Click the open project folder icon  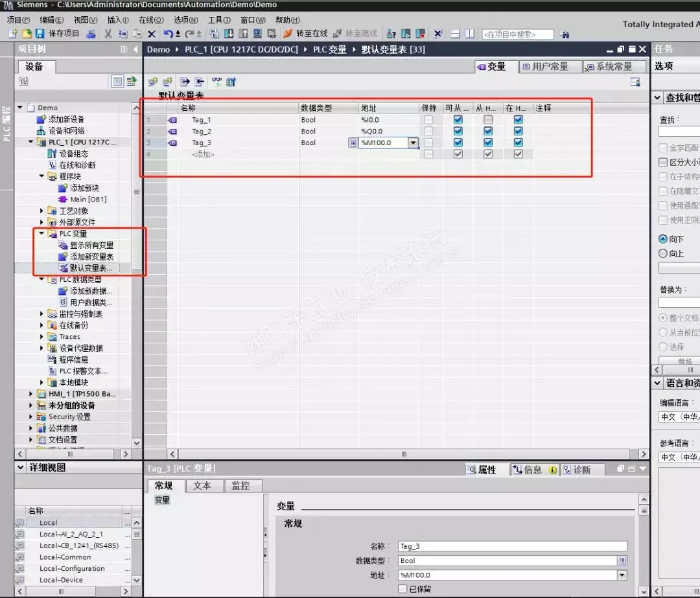[x=27, y=34]
